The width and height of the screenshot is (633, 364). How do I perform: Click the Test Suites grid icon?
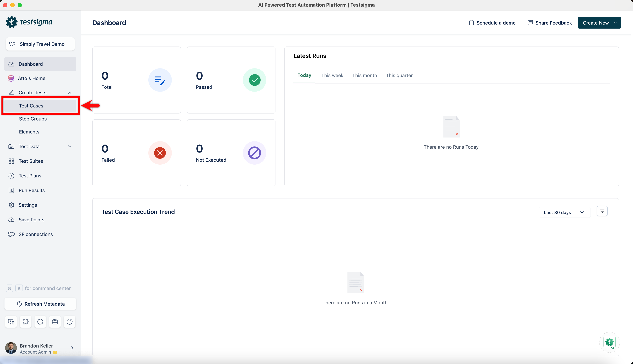coord(11,161)
